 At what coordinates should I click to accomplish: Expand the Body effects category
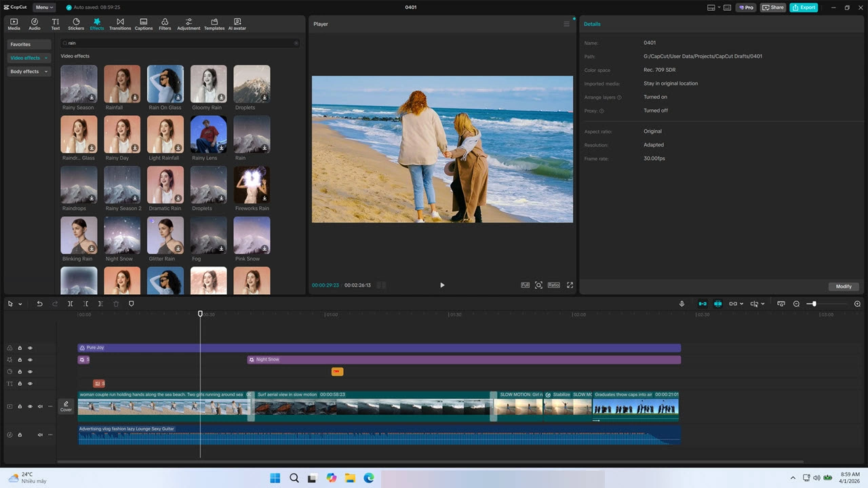[28, 71]
